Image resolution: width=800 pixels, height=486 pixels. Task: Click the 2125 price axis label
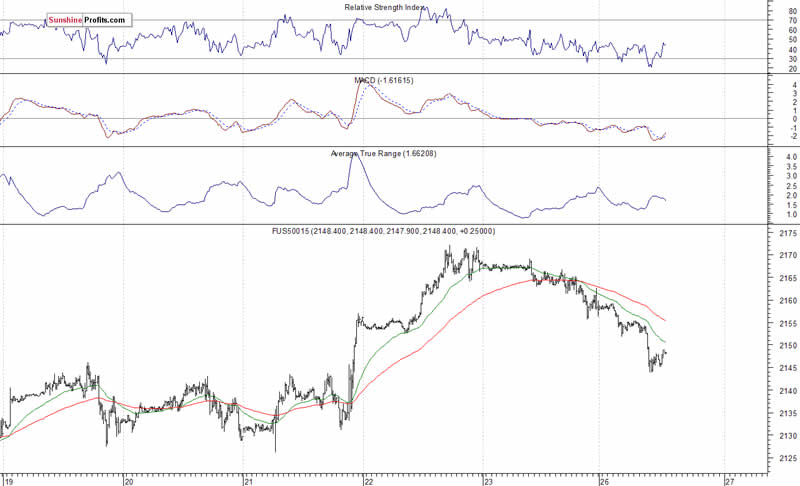point(788,458)
